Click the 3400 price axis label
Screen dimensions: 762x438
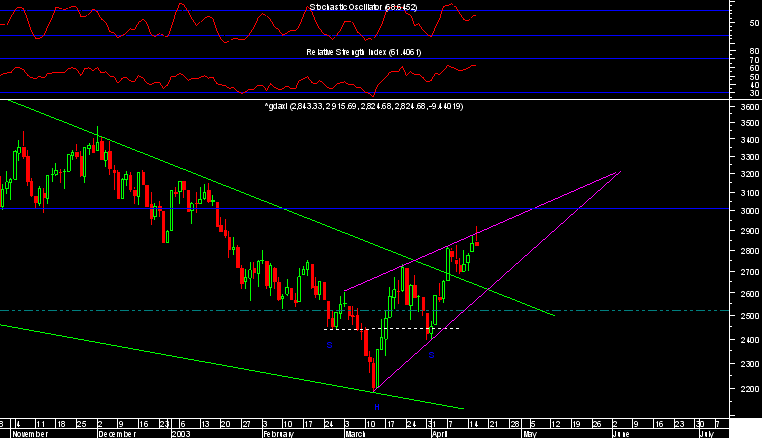pyautogui.click(x=750, y=140)
